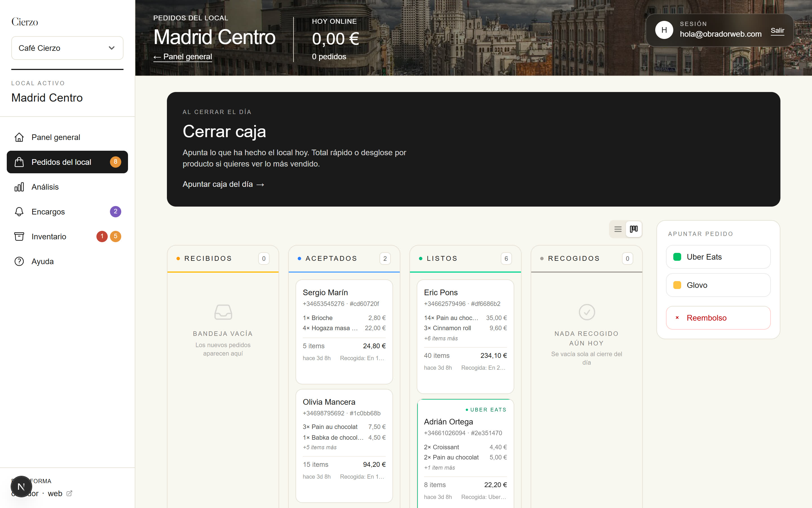Open Sergio Marín order card
Image resolution: width=812 pixels, height=508 pixels.
point(344,332)
